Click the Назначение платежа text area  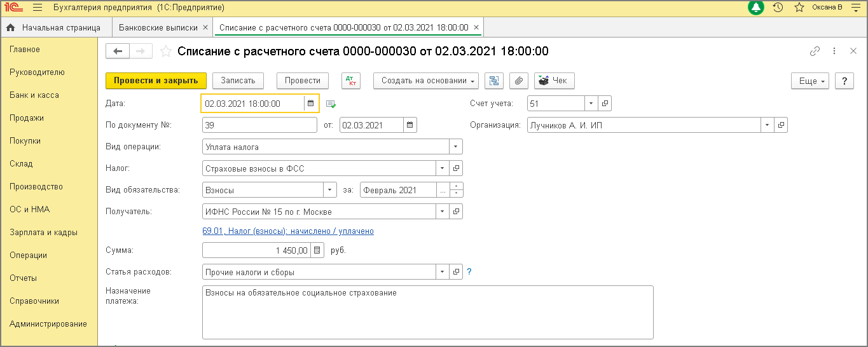point(427,312)
